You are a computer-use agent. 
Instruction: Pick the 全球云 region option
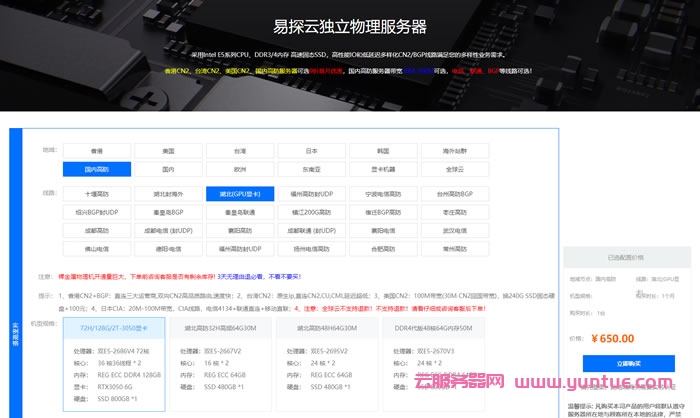point(455,169)
